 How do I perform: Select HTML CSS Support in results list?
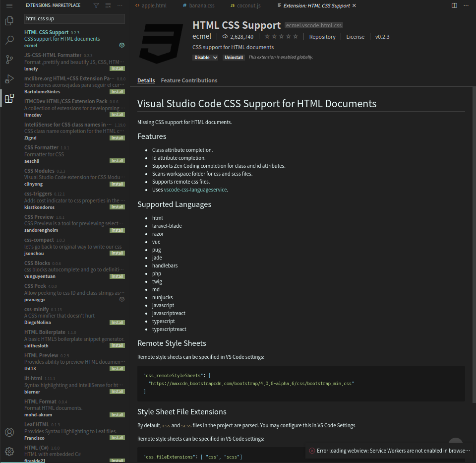(x=74, y=39)
